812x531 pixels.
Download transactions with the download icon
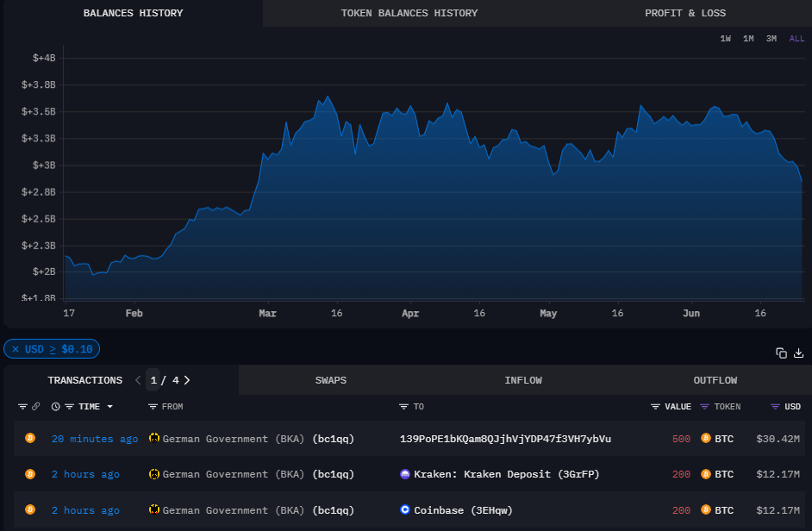coord(798,353)
